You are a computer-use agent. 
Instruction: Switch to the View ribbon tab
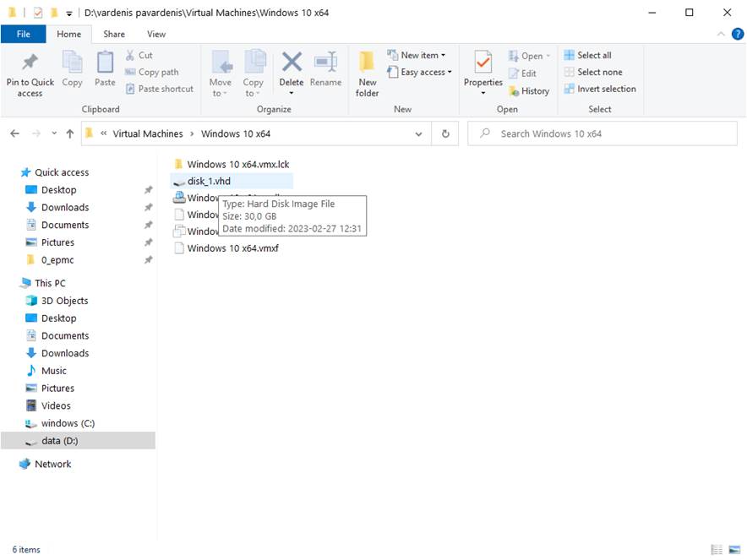click(156, 34)
